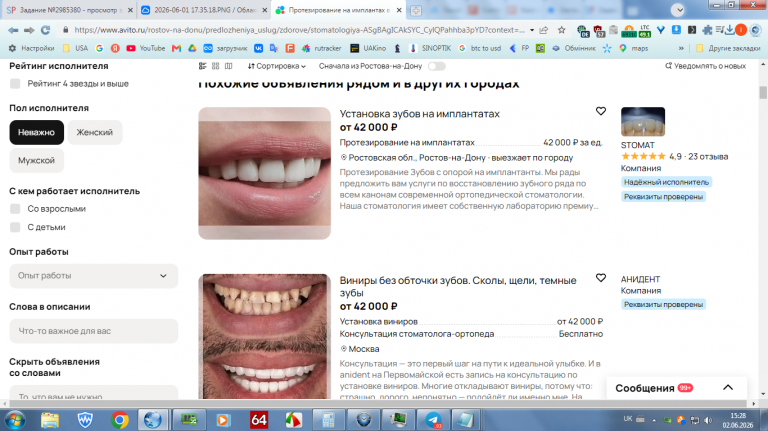
Task: Open the 'Опыт работы' dropdown
Action: [x=94, y=276]
